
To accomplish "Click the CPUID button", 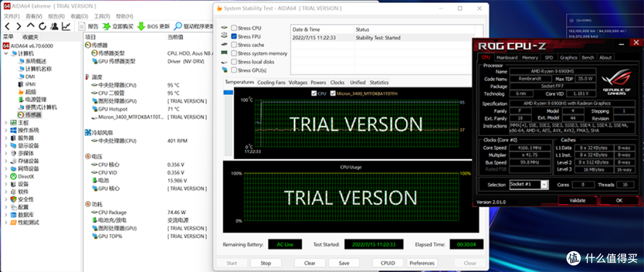I will click(388, 263).
